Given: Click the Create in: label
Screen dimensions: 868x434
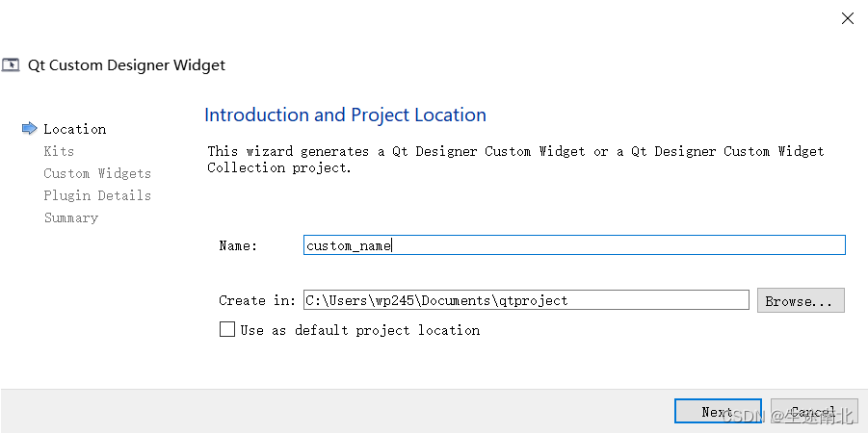Looking at the screenshot, I should coord(257,300).
